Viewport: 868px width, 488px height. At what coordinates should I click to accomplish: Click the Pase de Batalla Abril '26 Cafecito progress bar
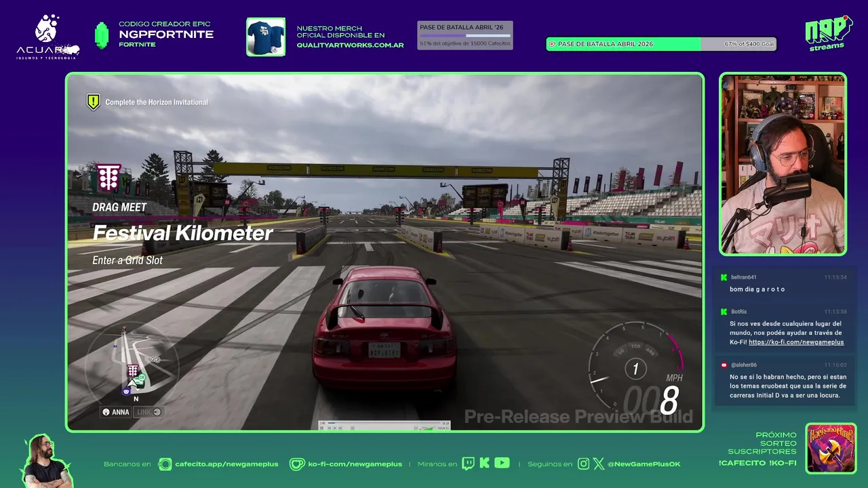(x=465, y=35)
